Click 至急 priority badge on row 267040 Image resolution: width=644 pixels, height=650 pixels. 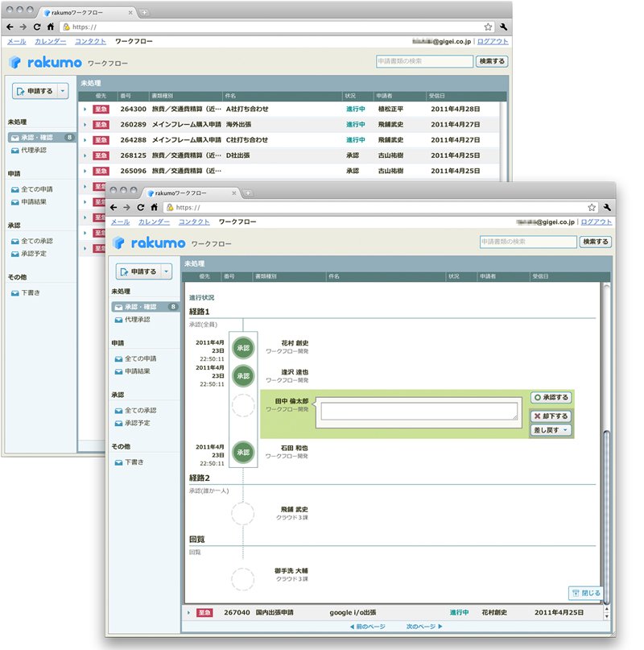point(204,613)
